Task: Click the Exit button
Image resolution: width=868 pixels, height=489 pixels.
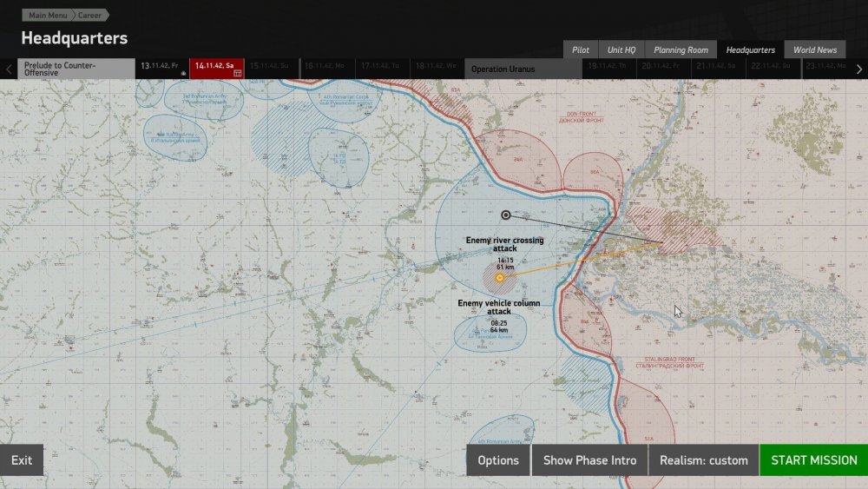Action: tap(22, 460)
